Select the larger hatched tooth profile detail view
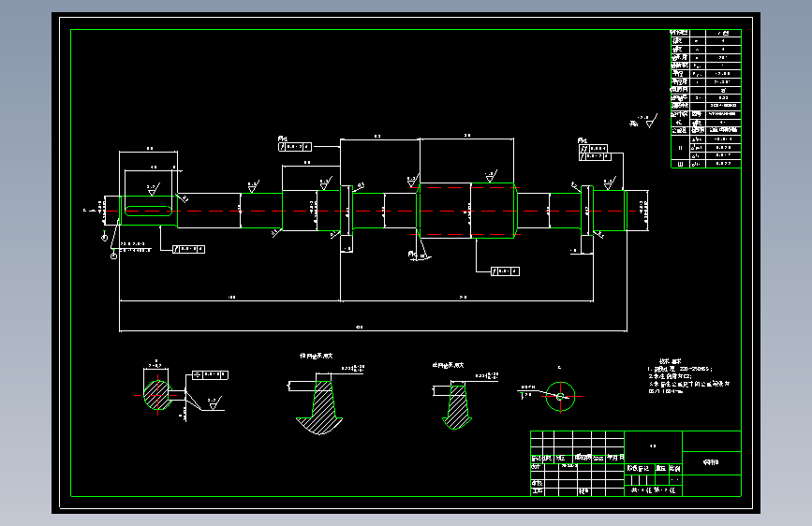Screen dimensions: 812x526 pyautogui.click(x=319, y=407)
